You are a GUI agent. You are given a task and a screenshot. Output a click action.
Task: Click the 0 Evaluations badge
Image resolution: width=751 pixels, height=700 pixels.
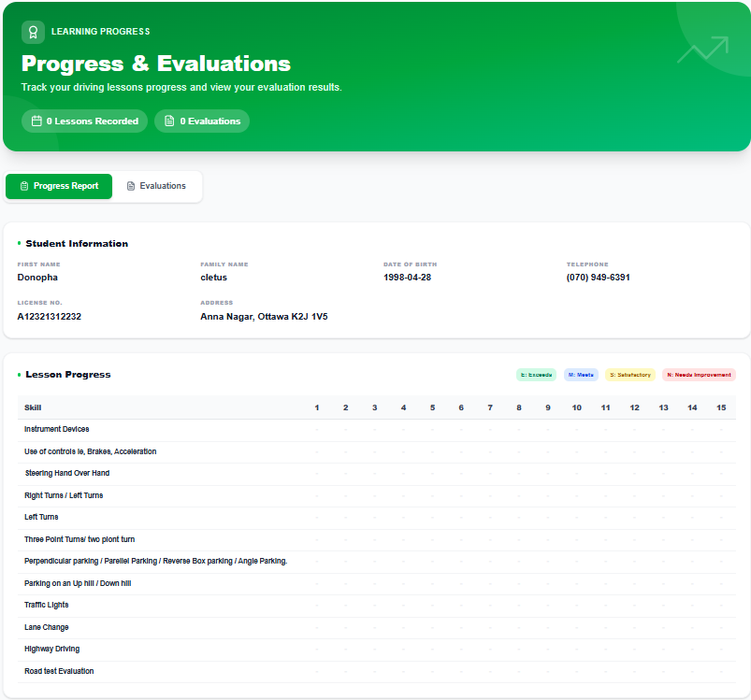pyautogui.click(x=202, y=121)
